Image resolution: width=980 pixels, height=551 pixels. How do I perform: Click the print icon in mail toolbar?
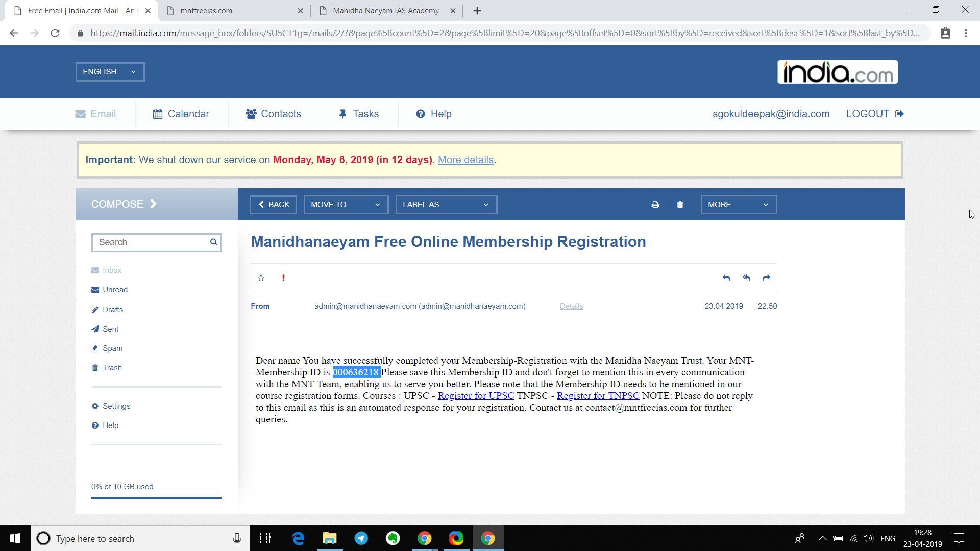pyautogui.click(x=655, y=205)
